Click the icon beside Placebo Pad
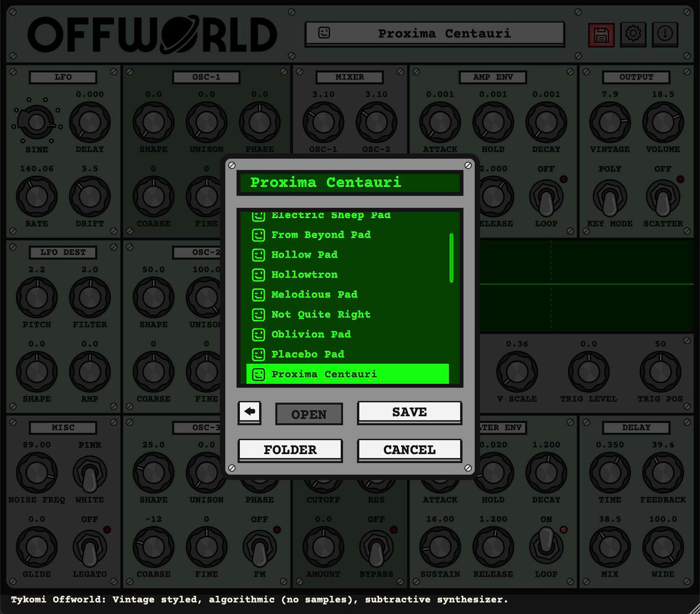 coord(259,354)
